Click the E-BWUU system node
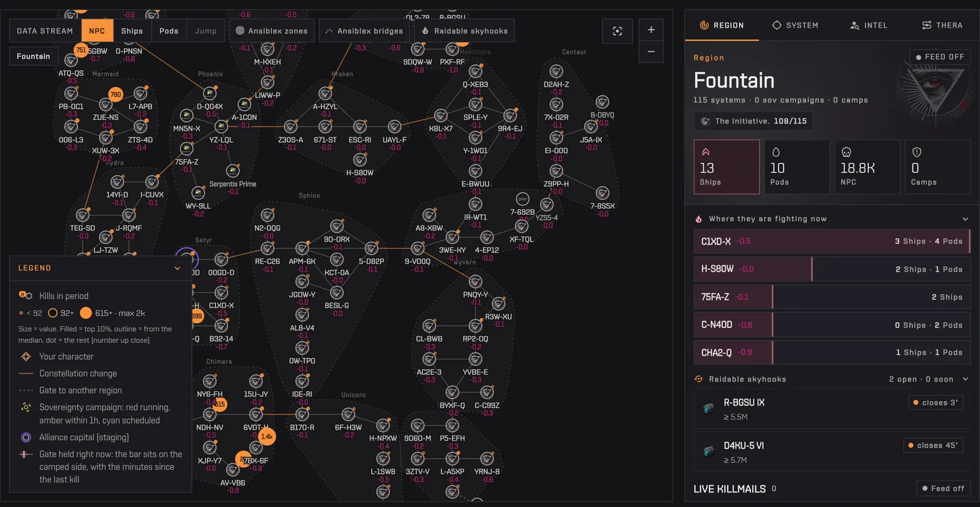The width and height of the screenshot is (980, 507). [475, 171]
